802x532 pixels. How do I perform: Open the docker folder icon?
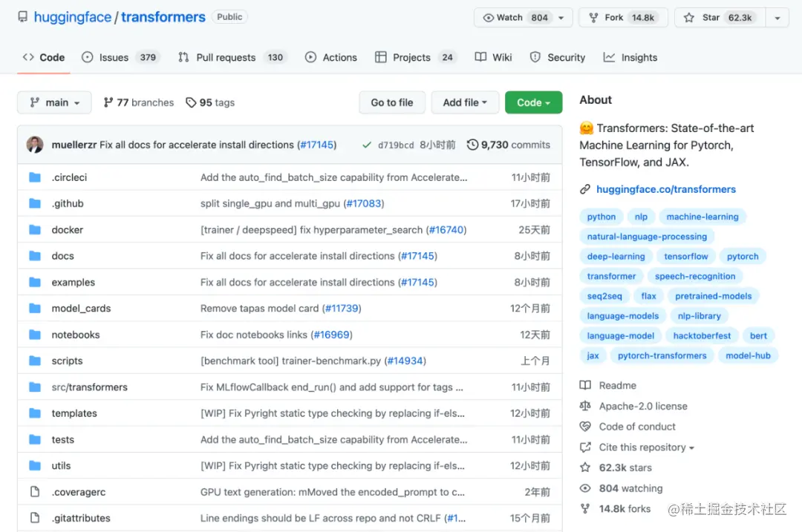click(x=35, y=229)
